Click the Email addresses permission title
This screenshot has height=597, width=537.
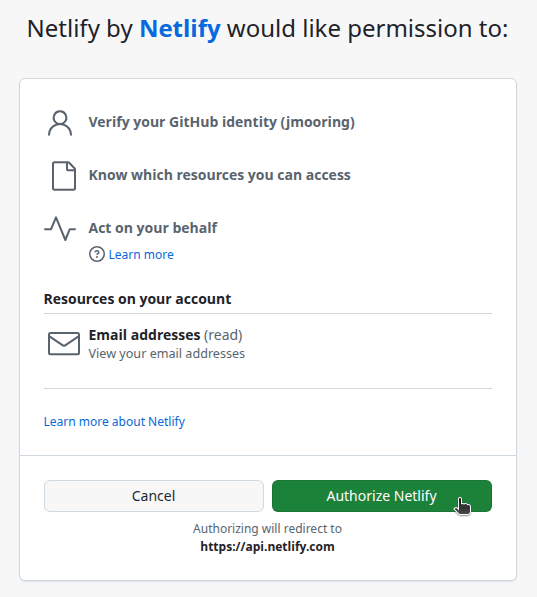(x=144, y=335)
